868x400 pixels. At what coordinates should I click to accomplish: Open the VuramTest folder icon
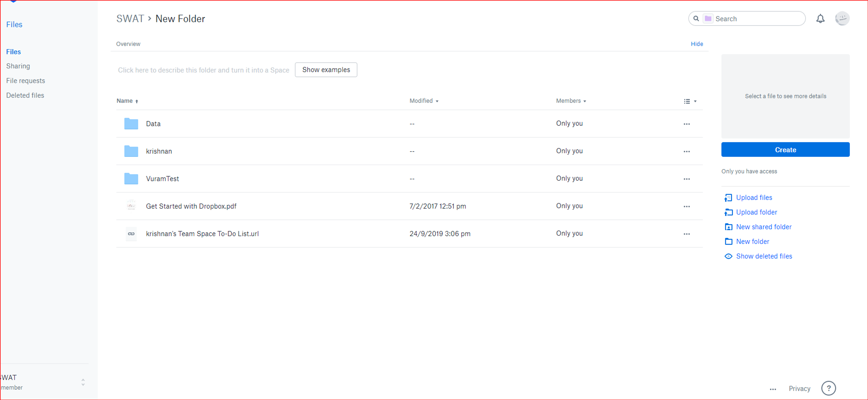(131, 178)
